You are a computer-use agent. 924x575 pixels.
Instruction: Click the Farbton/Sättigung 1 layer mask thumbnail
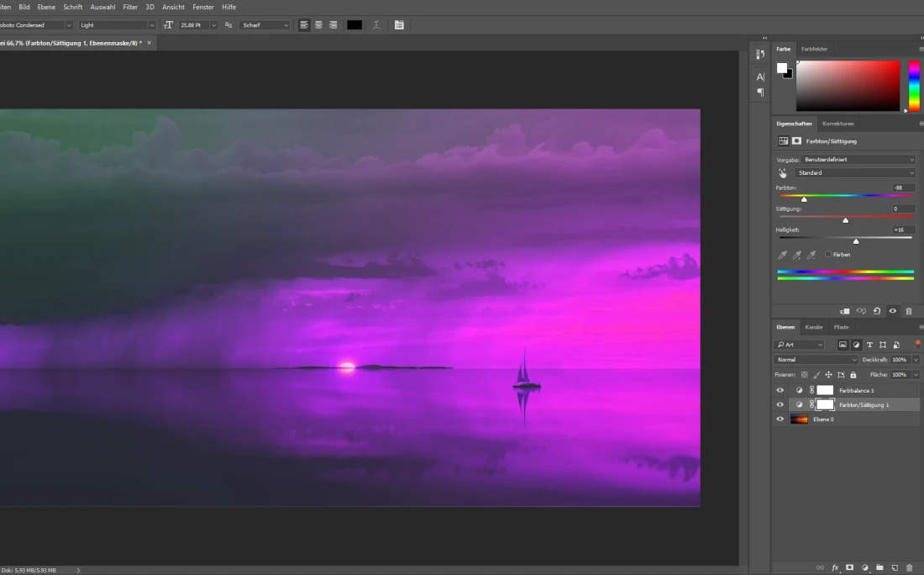[x=825, y=404]
